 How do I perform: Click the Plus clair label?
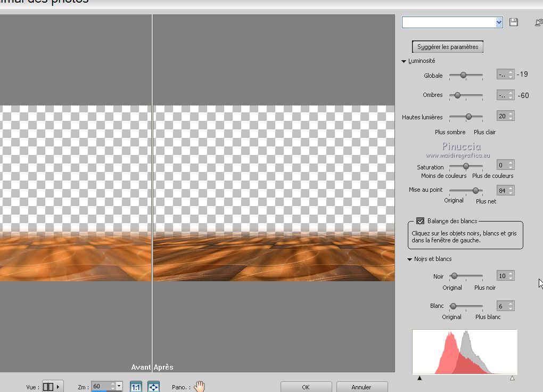[484, 132]
